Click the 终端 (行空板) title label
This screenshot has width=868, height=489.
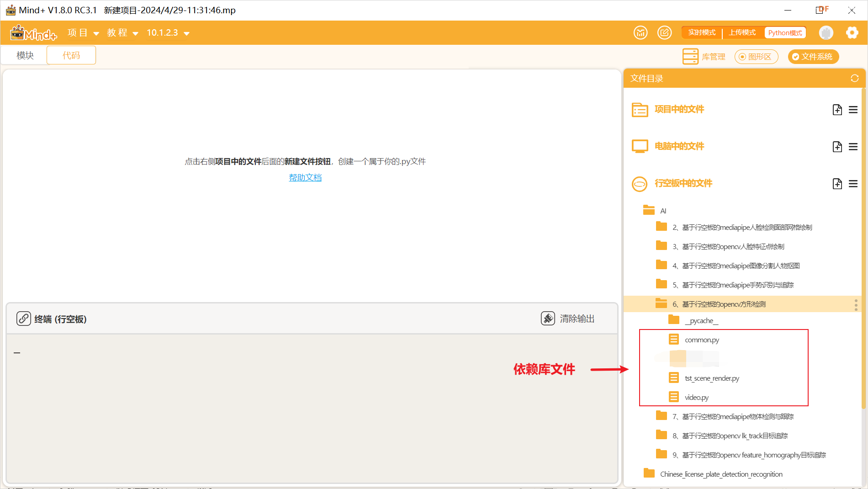60,319
